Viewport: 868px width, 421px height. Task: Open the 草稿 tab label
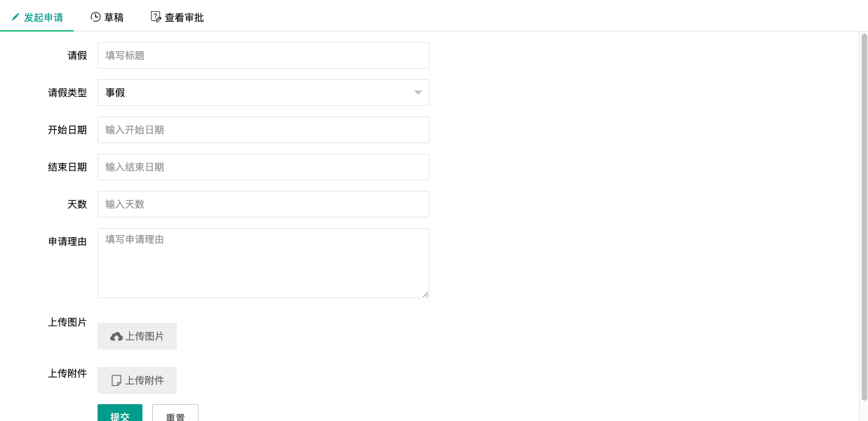[x=114, y=18]
